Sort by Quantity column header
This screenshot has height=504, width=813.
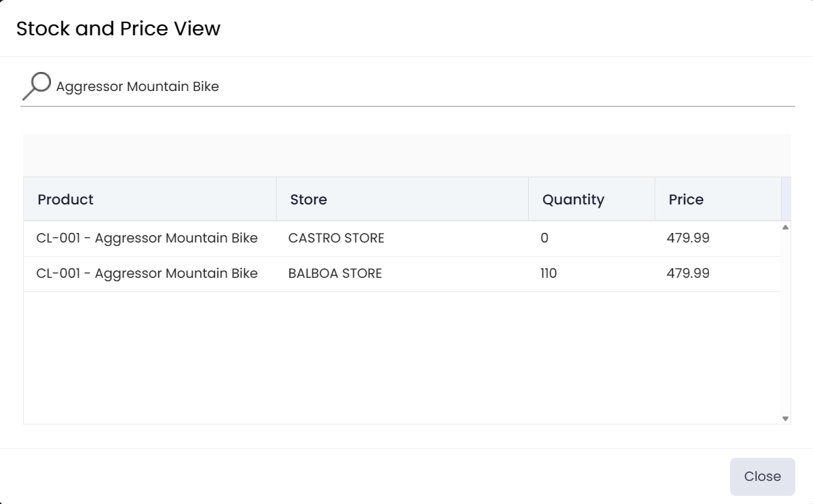tap(573, 200)
